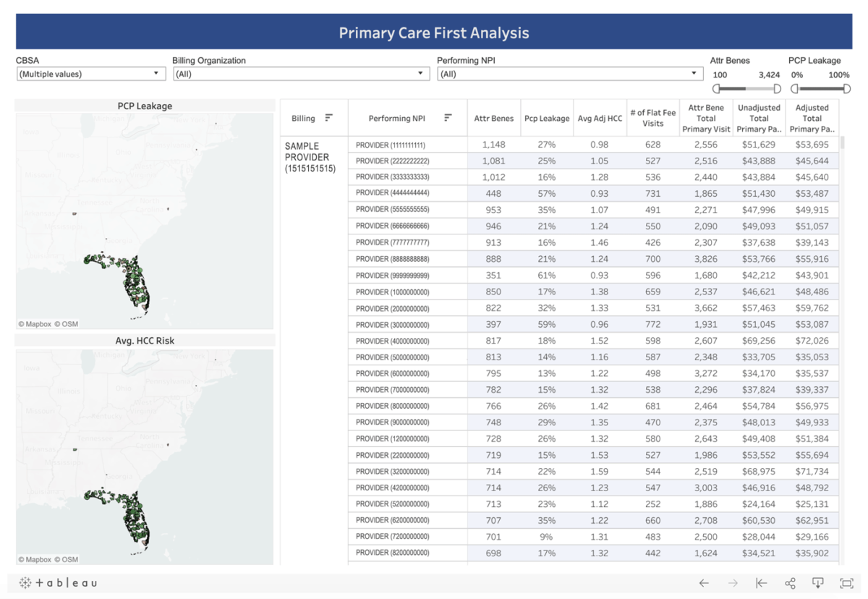Redo the dashboard action

(731, 583)
